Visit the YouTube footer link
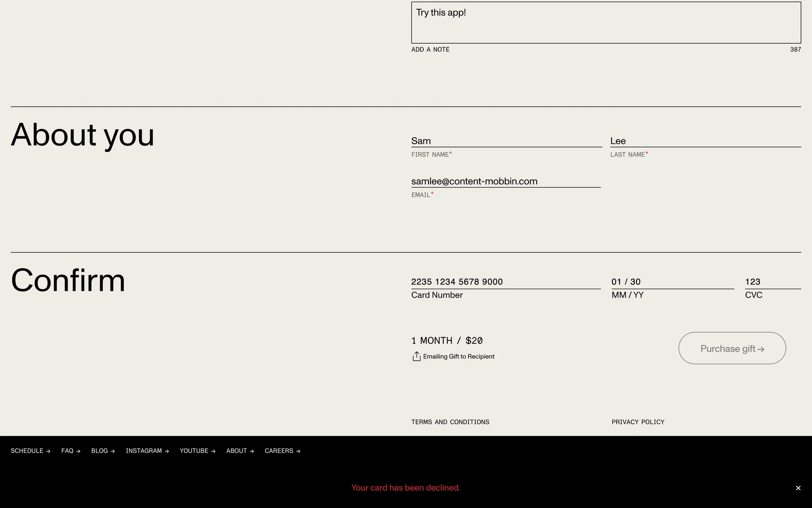The height and width of the screenshot is (508, 812). coord(198,451)
